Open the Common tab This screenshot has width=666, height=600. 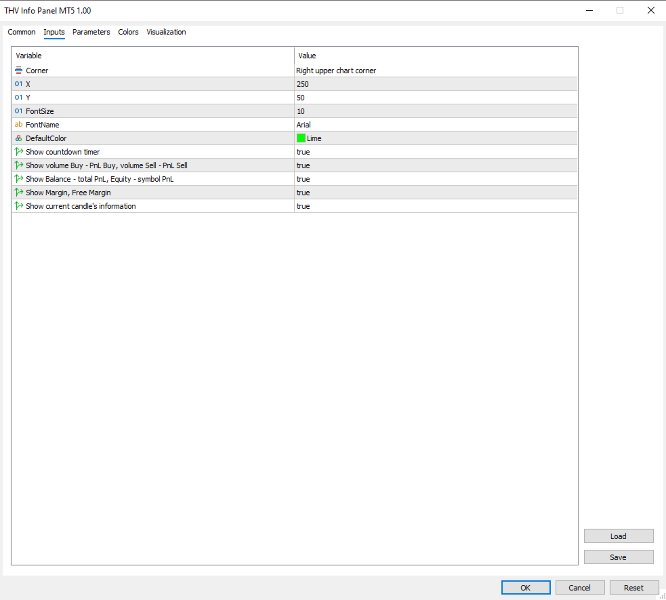[x=21, y=32]
